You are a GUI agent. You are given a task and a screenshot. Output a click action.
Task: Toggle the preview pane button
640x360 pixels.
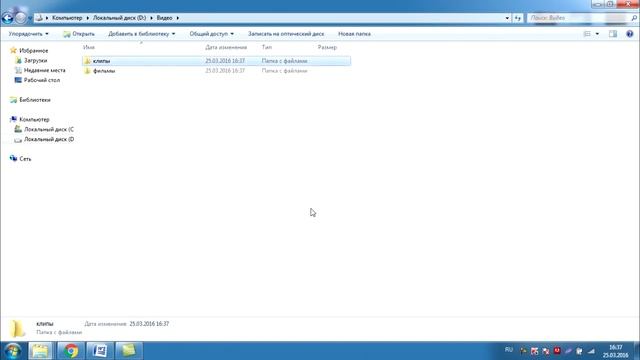[613, 34]
